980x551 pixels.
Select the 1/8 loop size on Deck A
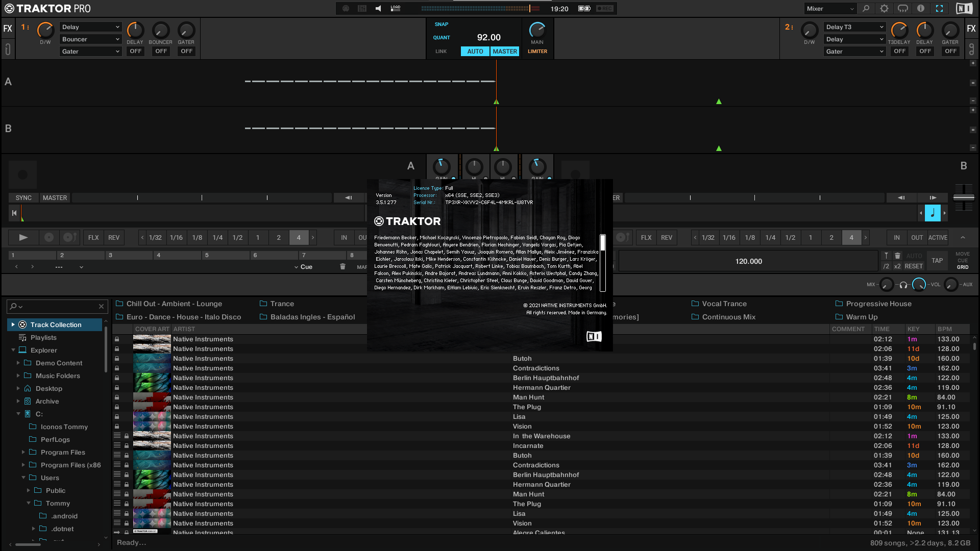pyautogui.click(x=197, y=238)
